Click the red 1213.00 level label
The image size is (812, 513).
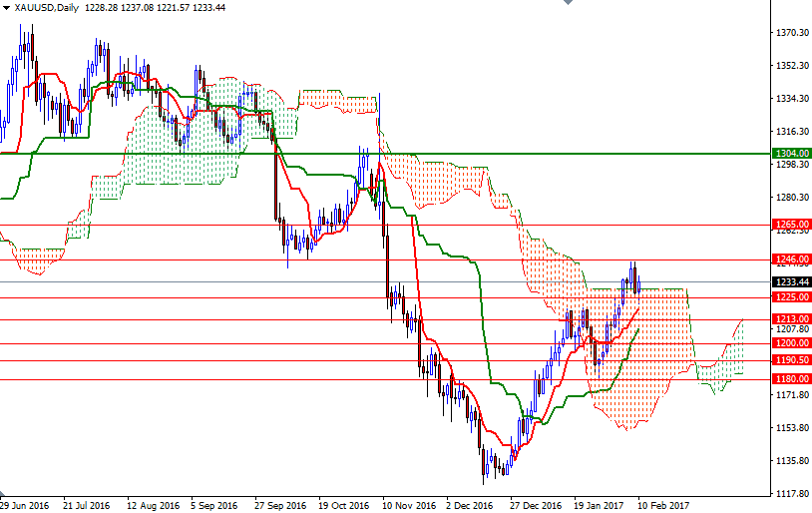791,319
